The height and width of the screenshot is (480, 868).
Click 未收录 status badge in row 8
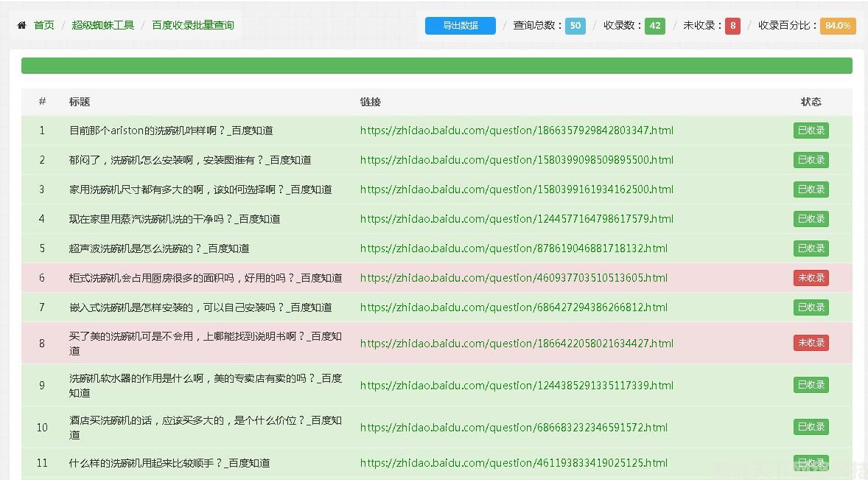tap(811, 343)
